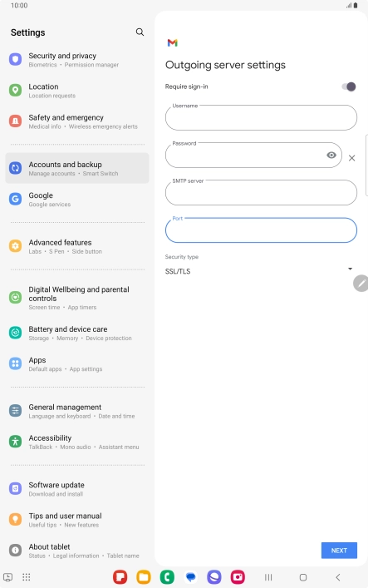Go back with the navigation back arrow
368x588 pixels.
[338, 577]
